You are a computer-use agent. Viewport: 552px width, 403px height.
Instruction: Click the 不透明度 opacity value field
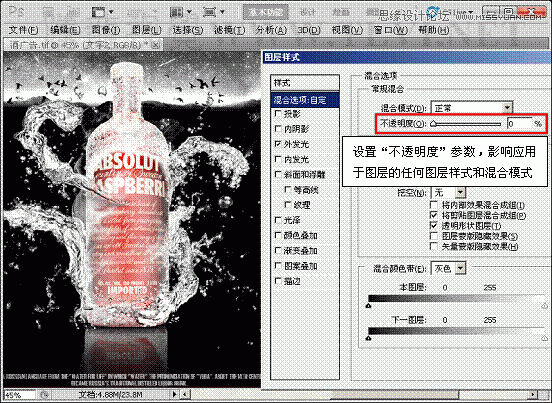click(519, 124)
